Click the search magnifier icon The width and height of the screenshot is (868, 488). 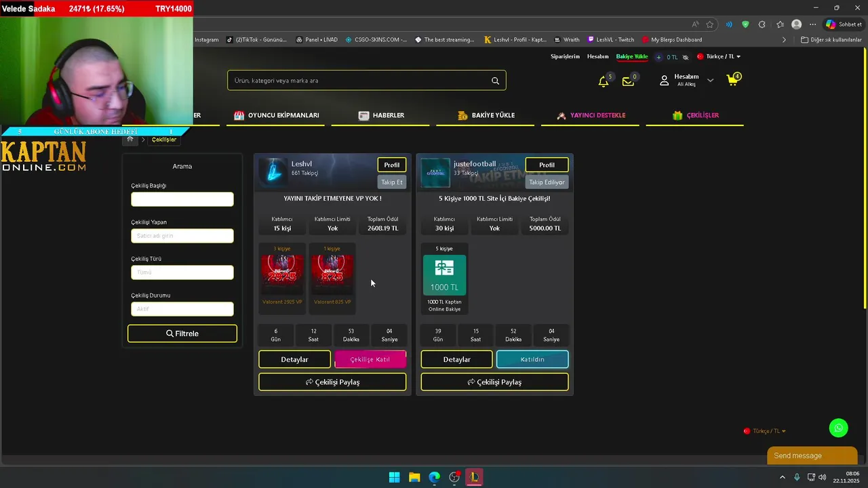(495, 81)
